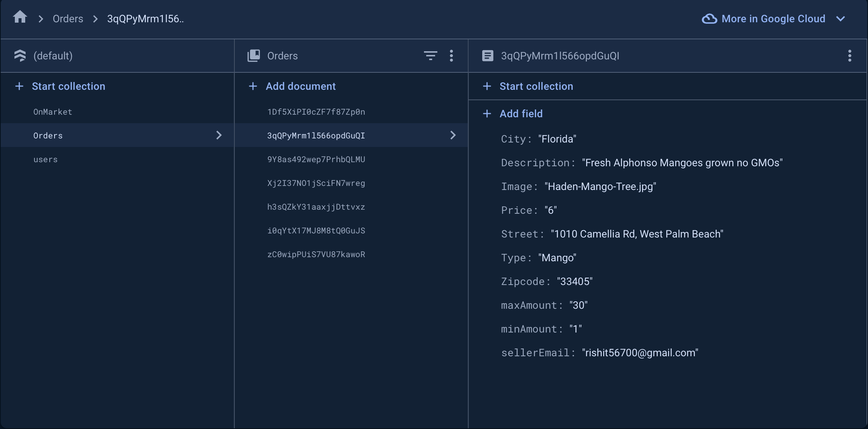868x429 pixels.
Task: Open document three-dot options menu
Action: click(x=849, y=56)
